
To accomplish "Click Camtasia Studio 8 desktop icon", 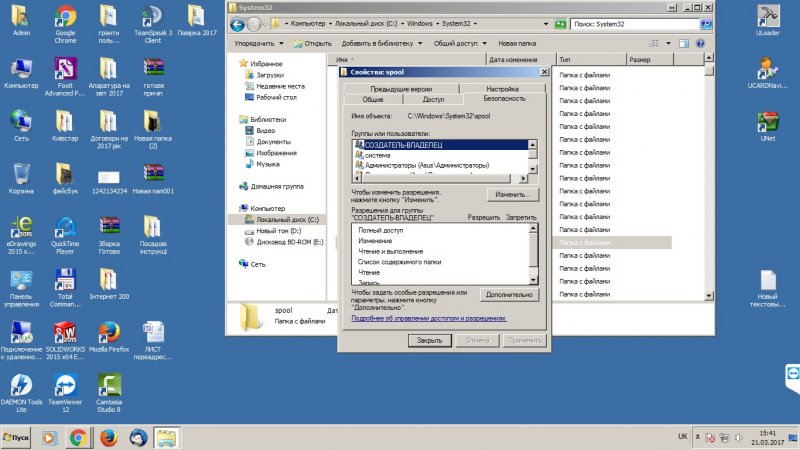I will [x=109, y=387].
